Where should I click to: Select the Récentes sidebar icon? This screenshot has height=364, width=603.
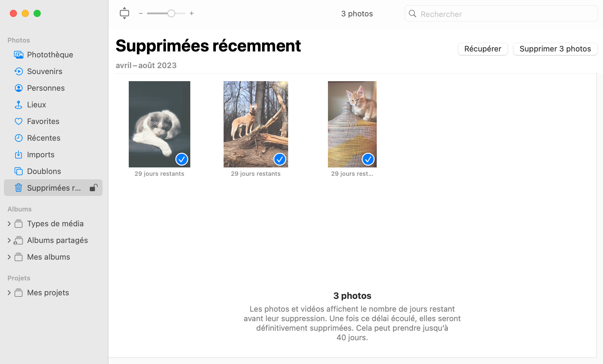pos(18,137)
